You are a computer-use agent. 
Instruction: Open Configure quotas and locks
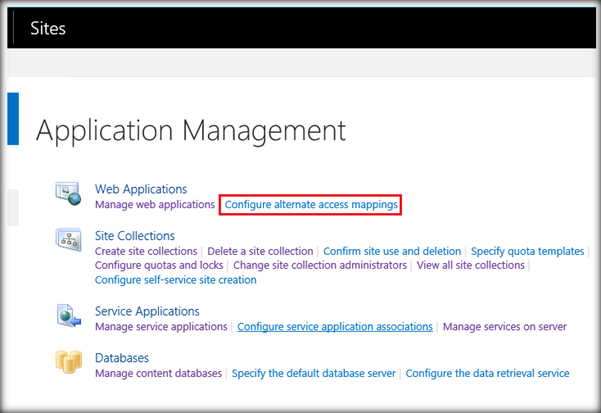coord(159,266)
